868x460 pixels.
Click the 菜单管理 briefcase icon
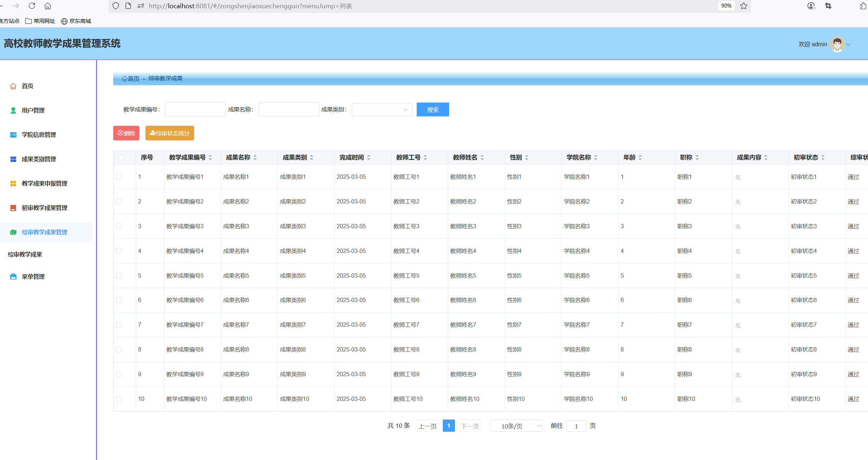(x=13, y=277)
